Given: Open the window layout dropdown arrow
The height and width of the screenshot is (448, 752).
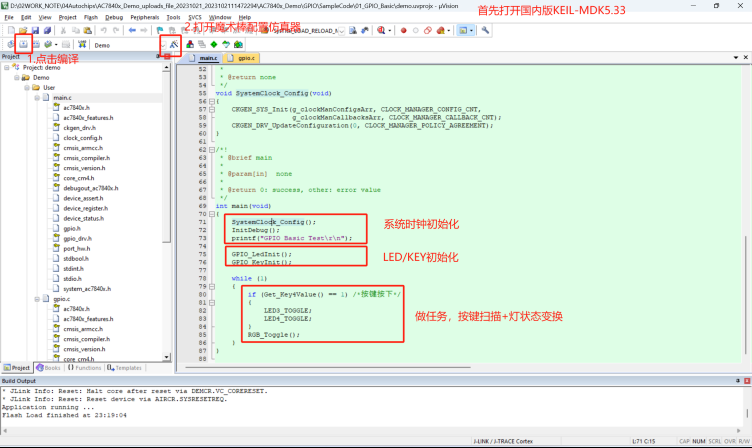Looking at the screenshot, I should 471,31.
